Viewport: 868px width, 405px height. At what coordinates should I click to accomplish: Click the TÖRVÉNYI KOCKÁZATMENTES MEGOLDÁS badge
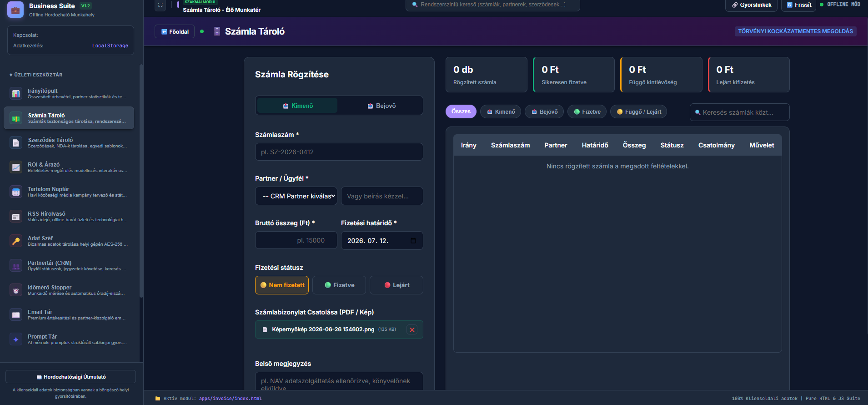796,31
